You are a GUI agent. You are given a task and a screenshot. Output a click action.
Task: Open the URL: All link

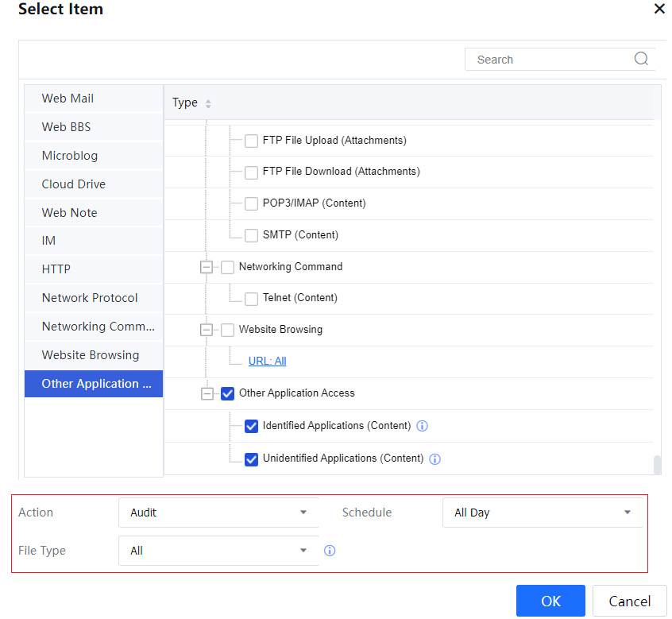[x=267, y=361]
